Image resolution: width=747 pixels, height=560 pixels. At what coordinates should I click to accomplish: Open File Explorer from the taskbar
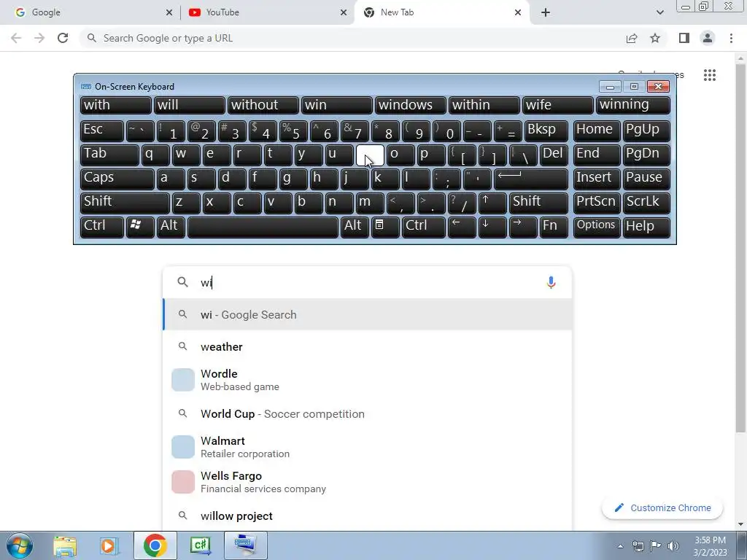point(65,545)
